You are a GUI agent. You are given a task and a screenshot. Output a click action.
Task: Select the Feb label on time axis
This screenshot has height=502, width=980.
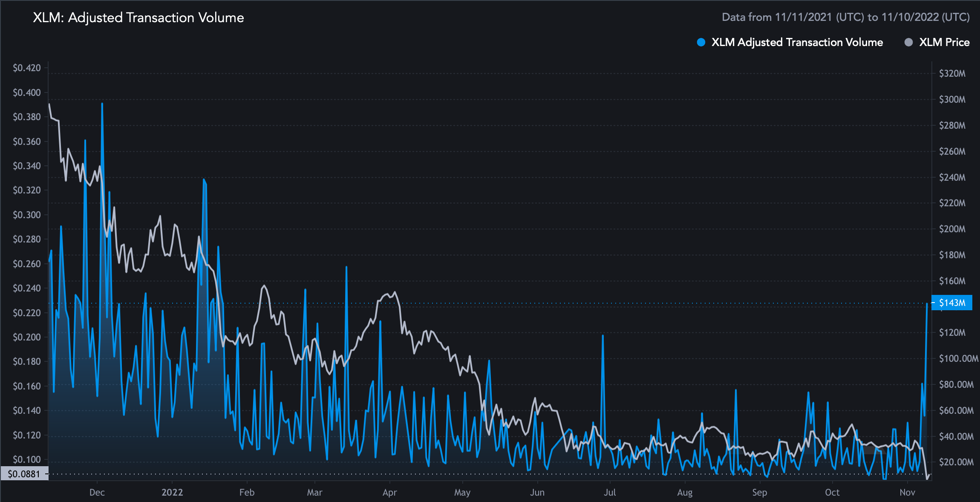247,492
